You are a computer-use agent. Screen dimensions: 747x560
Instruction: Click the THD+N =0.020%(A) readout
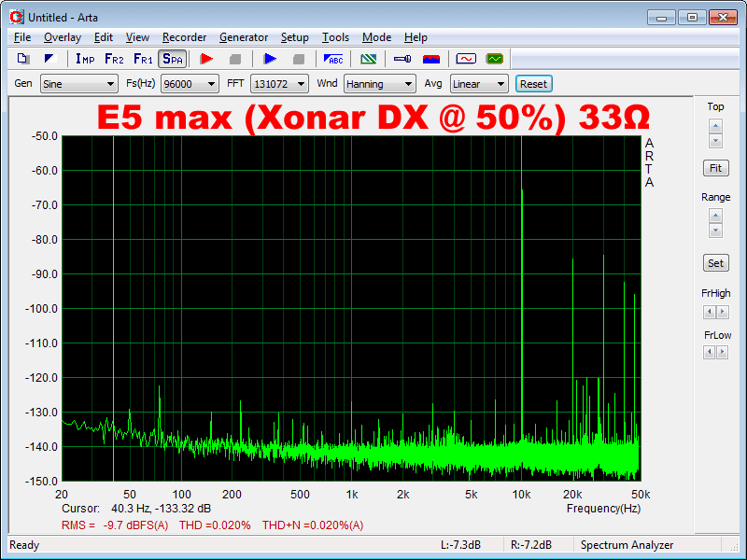pyautogui.click(x=313, y=525)
